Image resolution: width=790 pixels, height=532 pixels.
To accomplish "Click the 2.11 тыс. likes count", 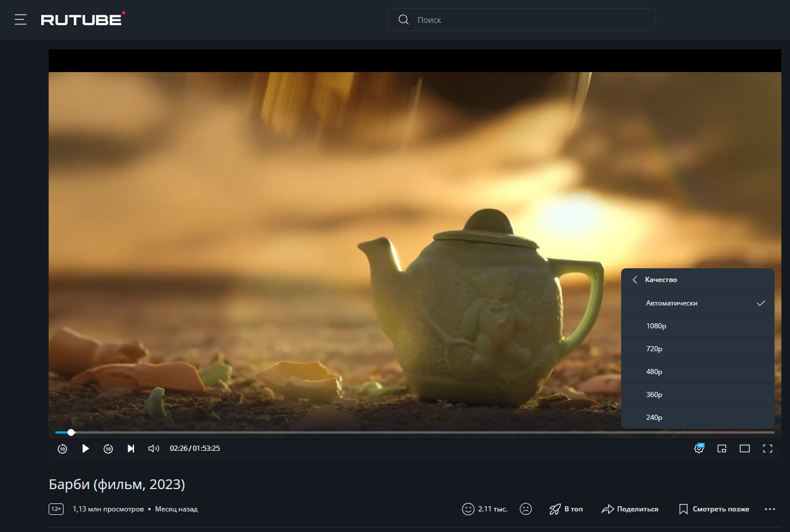I will pyautogui.click(x=493, y=509).
